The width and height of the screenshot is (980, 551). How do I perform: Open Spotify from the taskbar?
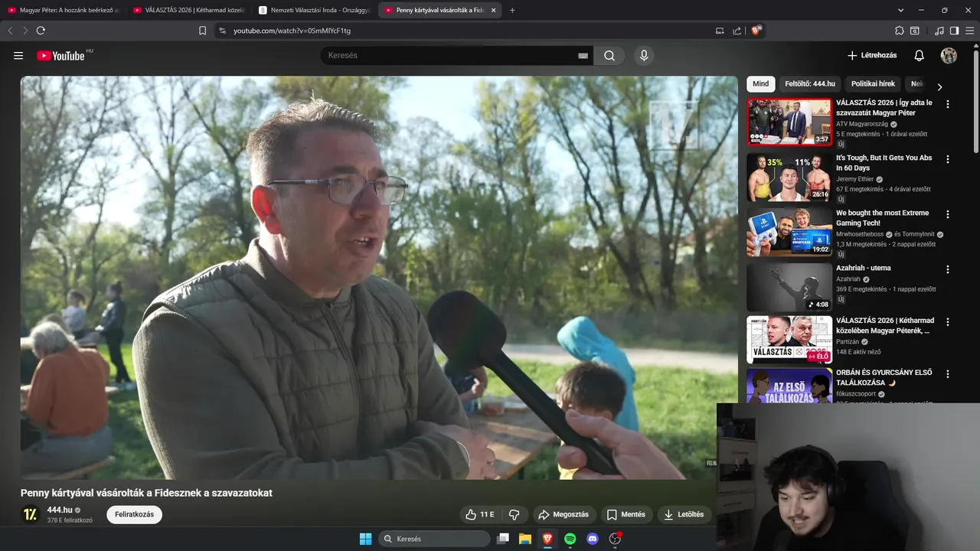tap(570, 539)
